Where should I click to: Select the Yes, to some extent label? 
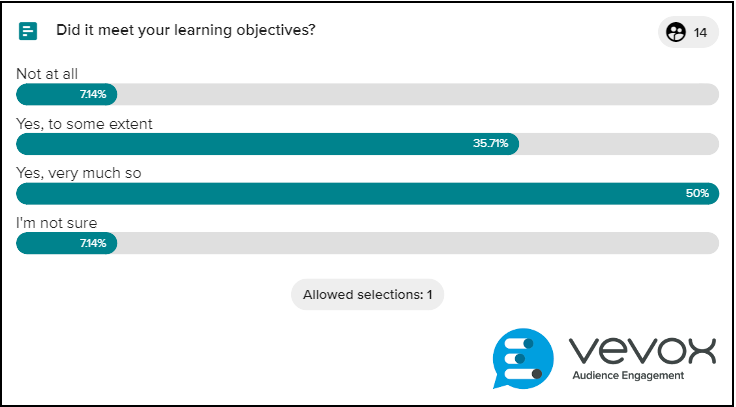(x=84, y=124)
